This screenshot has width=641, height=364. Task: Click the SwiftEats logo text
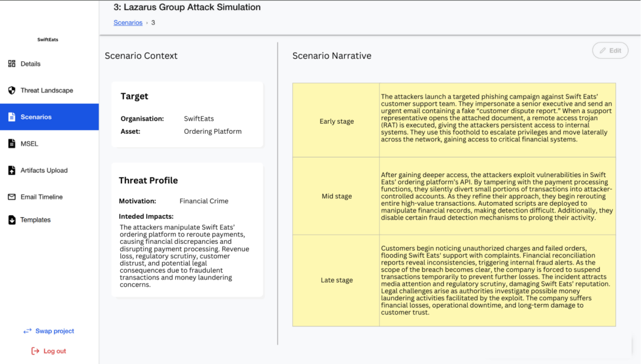coord(48,39)
